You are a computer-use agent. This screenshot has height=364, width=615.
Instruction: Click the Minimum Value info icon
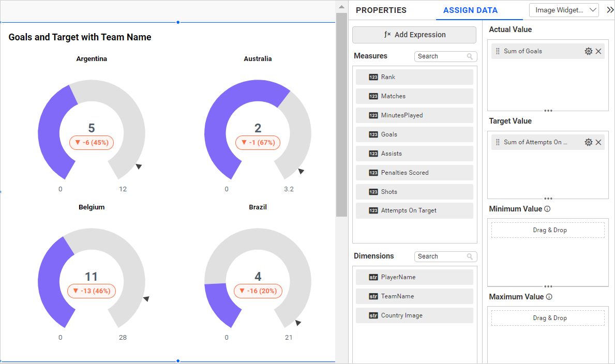[547, 209]
